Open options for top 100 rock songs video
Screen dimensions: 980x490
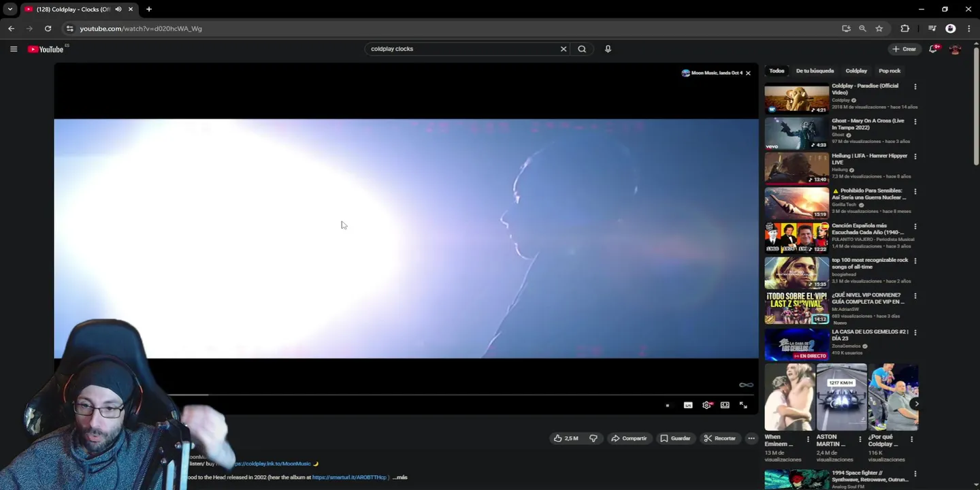(915, 261)
